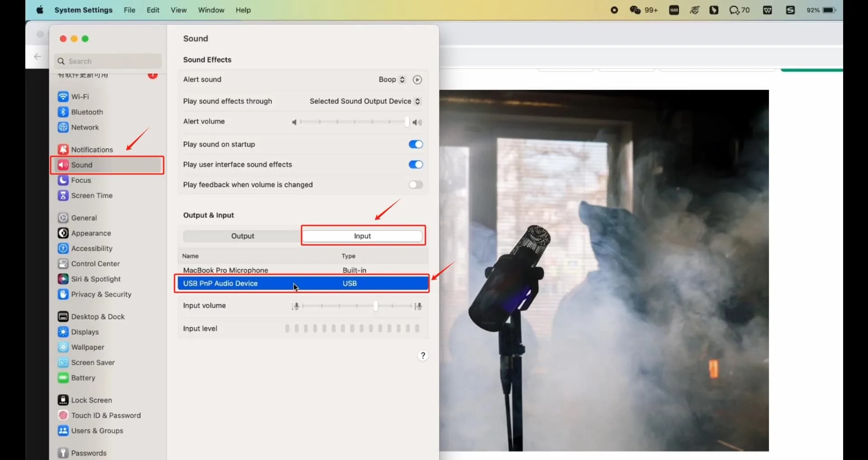Image resolution: width=868 pixels, height=460 pixels.
Task: Toggle Play sound on startup
Action: point(416,145)
